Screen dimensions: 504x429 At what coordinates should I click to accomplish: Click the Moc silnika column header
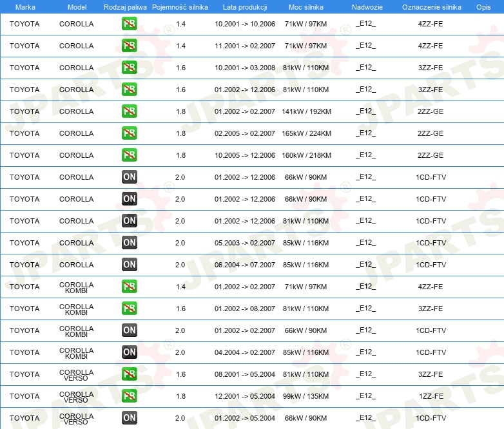pyautogui.click(x=305, y=7)
